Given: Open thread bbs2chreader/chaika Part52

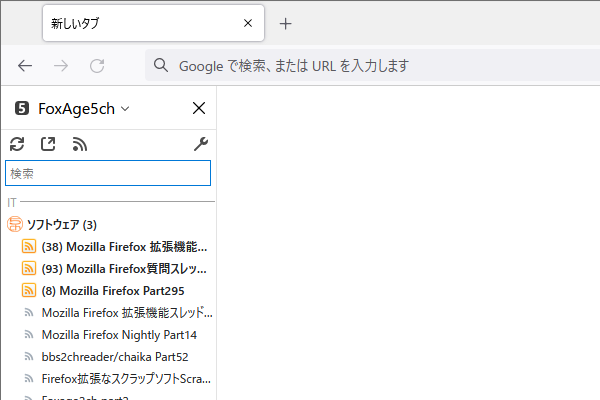Looking at the screenshot, I should click(x=115, y=357).
